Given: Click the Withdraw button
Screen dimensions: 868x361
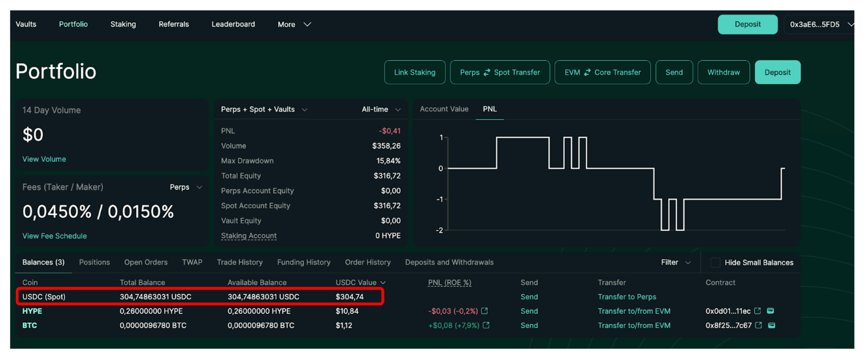Looking at the screenshot, I should coord(723,73).
